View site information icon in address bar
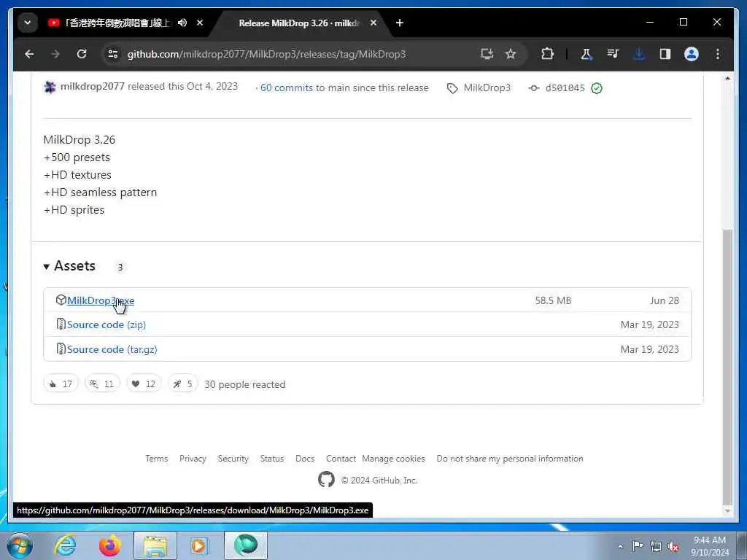 (x=113, y=54)
